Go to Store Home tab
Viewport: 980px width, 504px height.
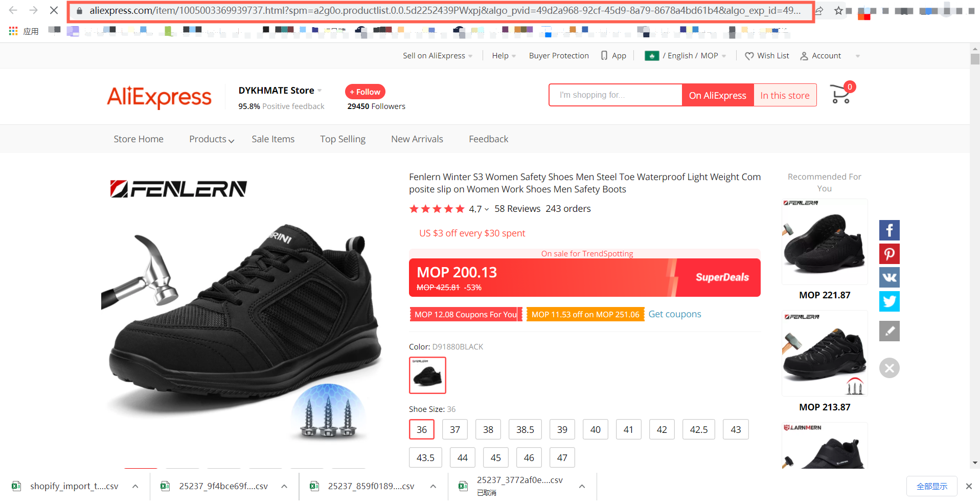pos(139,139)
